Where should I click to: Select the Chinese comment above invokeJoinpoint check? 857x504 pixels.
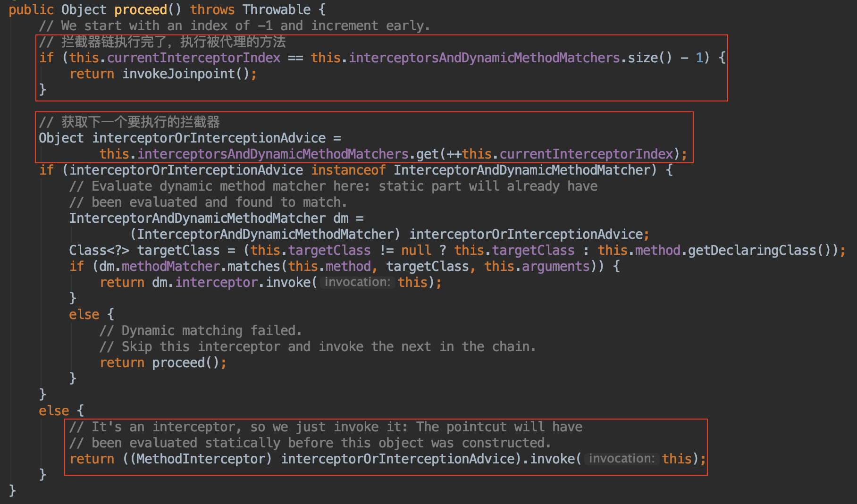(x=162, y=42)
